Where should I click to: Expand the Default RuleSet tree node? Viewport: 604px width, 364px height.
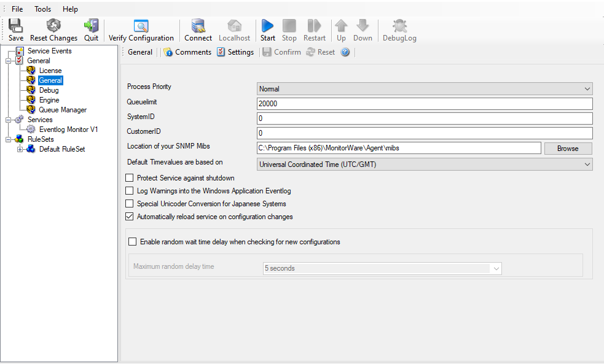20,149
